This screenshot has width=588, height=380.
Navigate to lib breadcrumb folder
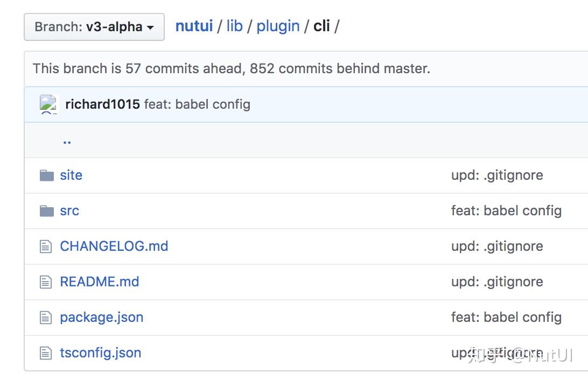click(x=234, y=26)
